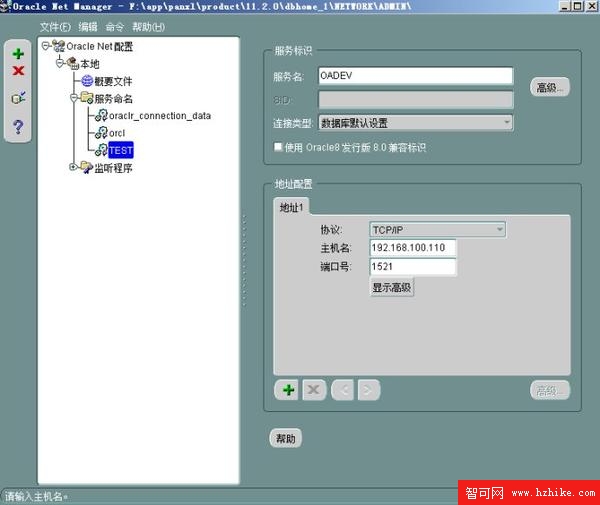This screenshot has width=600, height=505.
Task: Select the 概要文件 tree item
Action: 113,81
